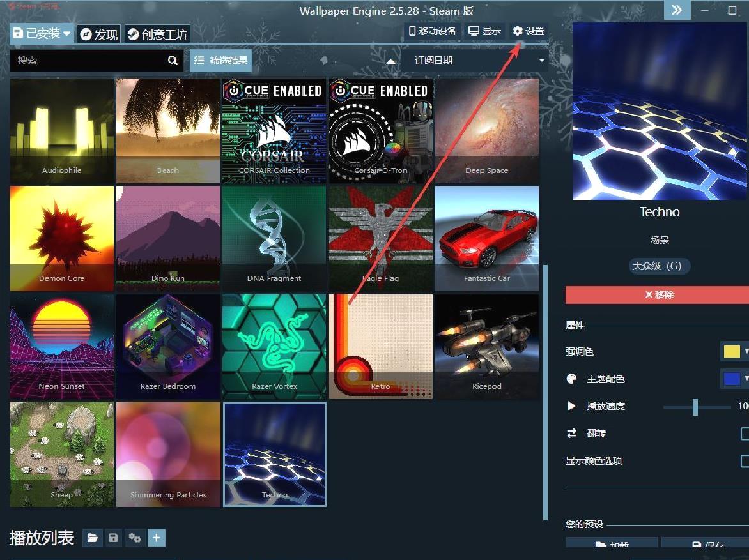Open playlist settings gears icon
749x560 pixels.
(135, 538)
